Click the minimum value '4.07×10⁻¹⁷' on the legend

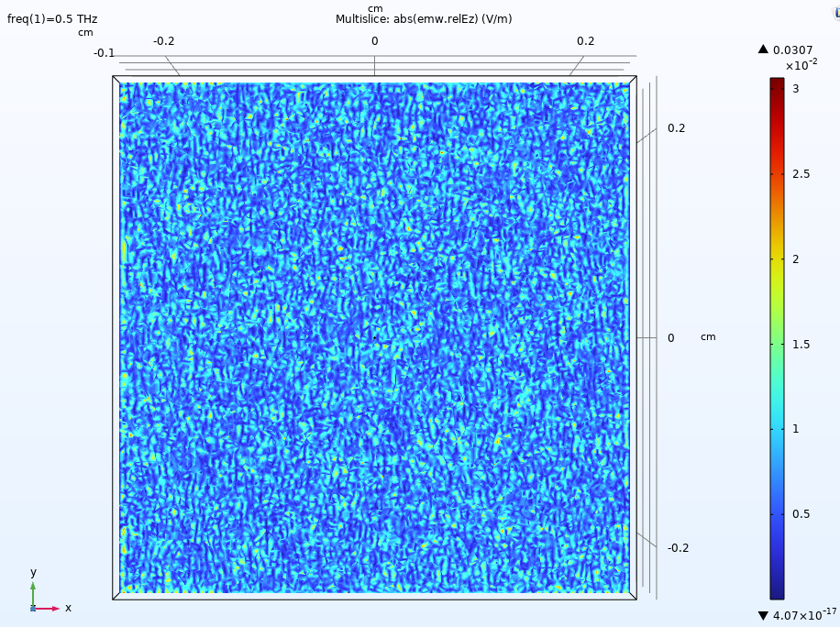pos(804,615)
